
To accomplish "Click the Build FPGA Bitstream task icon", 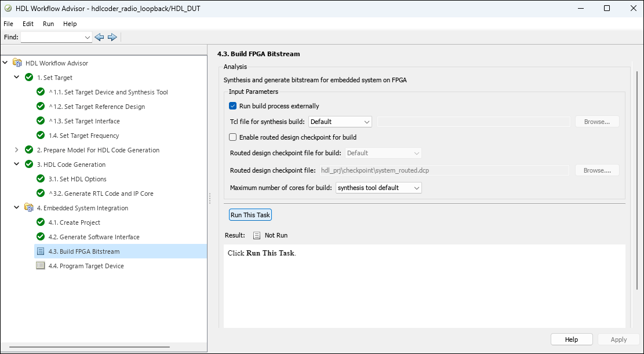I will click(x=41, y=251).
